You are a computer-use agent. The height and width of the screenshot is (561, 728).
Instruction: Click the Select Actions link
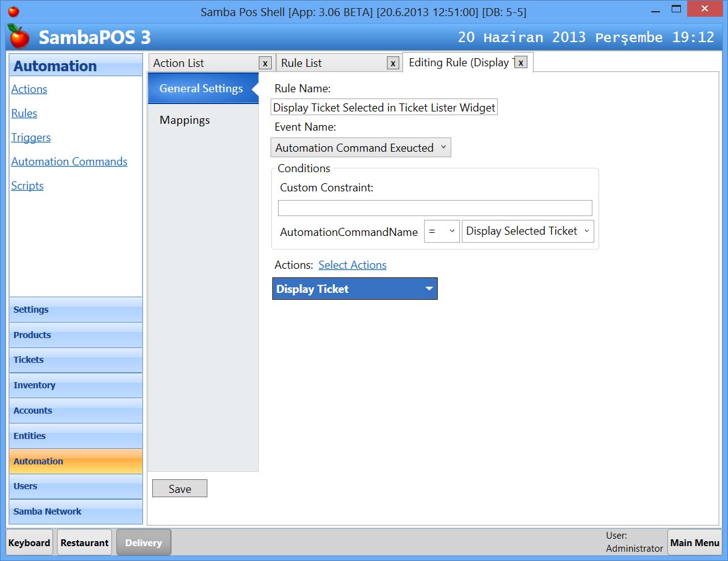(x=352, y=265)
